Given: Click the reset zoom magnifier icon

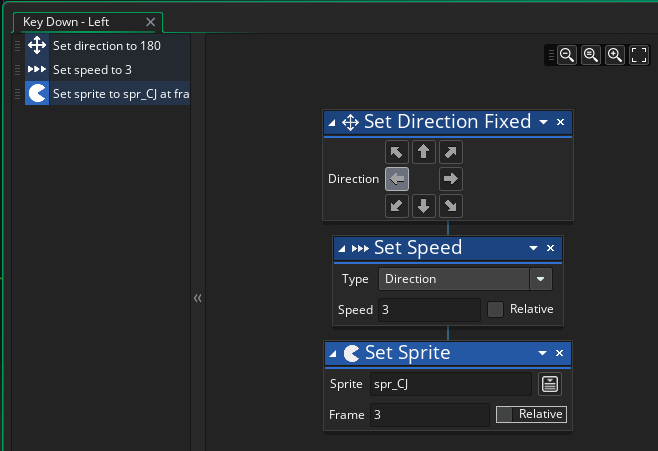Looking at the screenshot, I should click(x=591, y=56).
